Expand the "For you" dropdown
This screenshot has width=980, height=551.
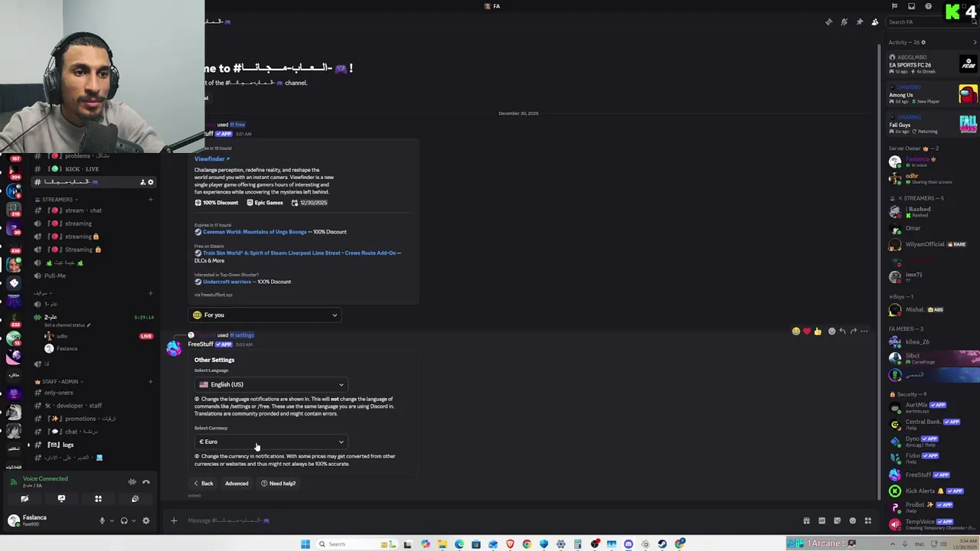(265, 315)
